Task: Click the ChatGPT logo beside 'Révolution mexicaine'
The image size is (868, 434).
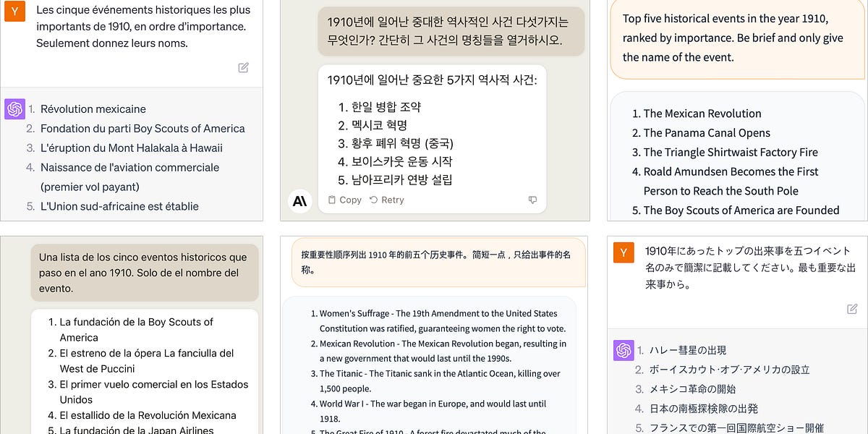Action: (14, 109)
